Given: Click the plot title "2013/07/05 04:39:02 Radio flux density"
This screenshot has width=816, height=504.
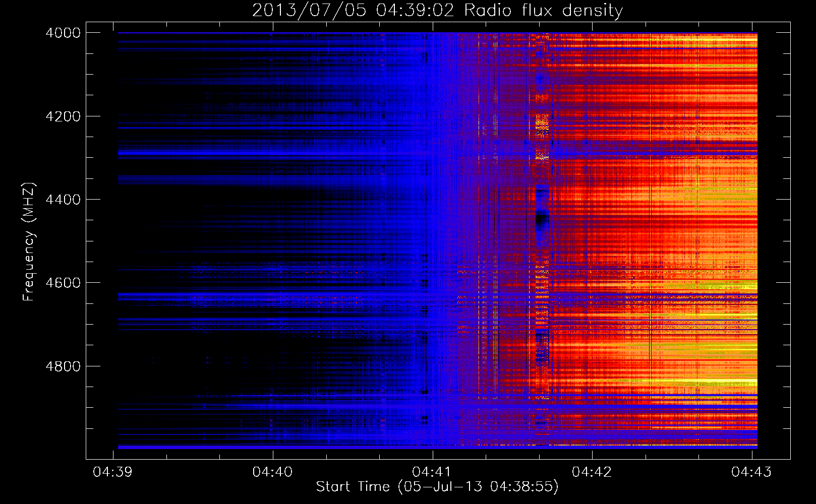Looking at the screenshot, I should pos(437,11).
